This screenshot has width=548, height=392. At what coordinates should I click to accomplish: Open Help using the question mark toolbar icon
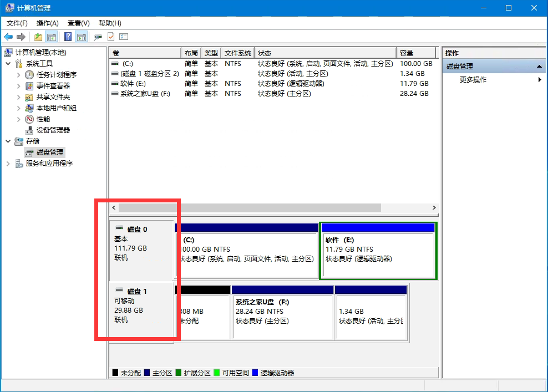[67, 37]
